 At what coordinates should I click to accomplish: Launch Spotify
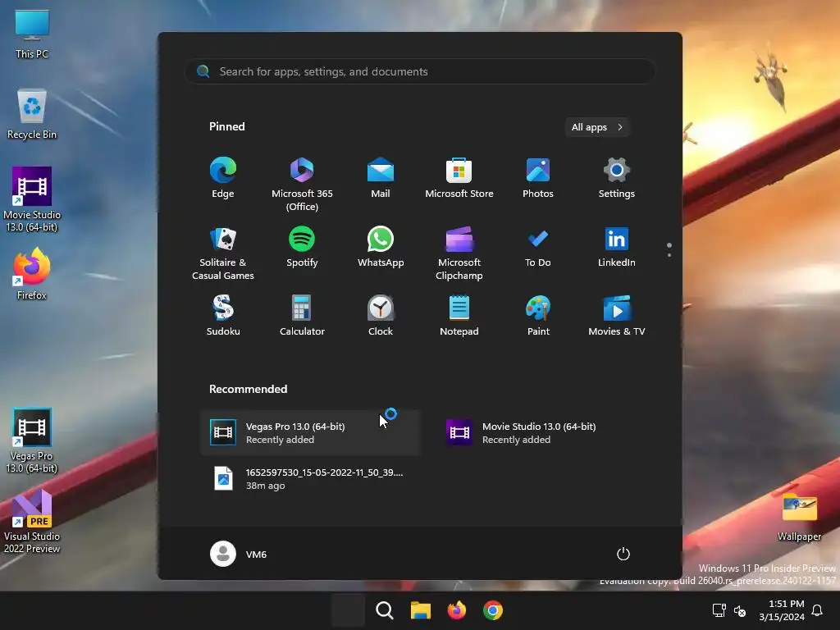pyautogui.click(x=302, y=247)
